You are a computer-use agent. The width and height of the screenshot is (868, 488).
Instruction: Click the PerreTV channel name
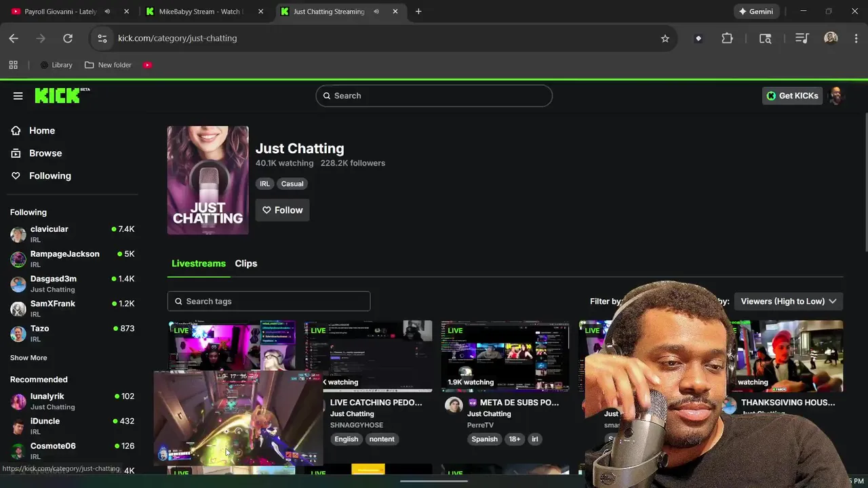pyautogui.click(x=480, y=425)
